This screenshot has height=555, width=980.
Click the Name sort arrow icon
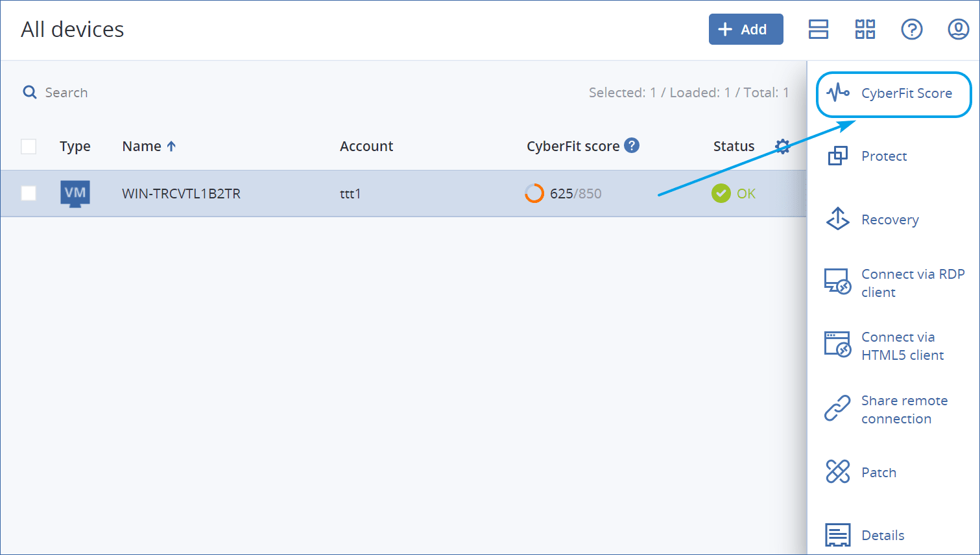pos(171,147)
